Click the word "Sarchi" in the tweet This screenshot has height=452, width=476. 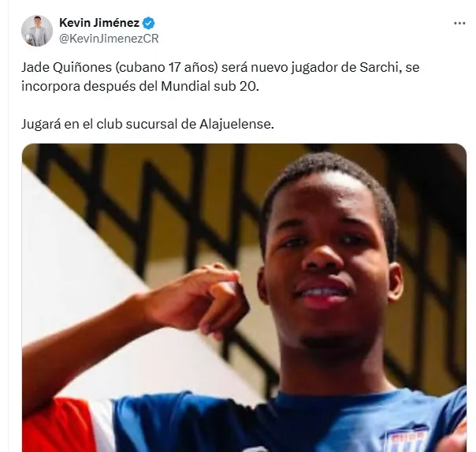[378, 67]
